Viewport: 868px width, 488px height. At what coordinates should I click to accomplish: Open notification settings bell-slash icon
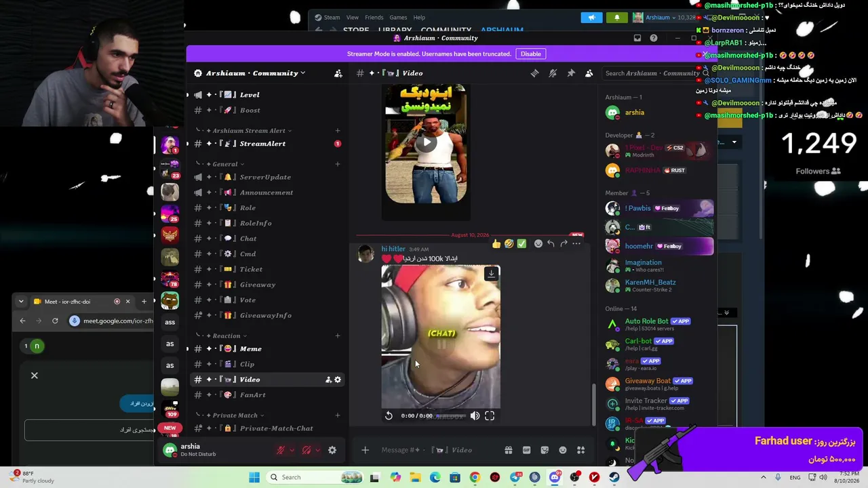point(553,73)
